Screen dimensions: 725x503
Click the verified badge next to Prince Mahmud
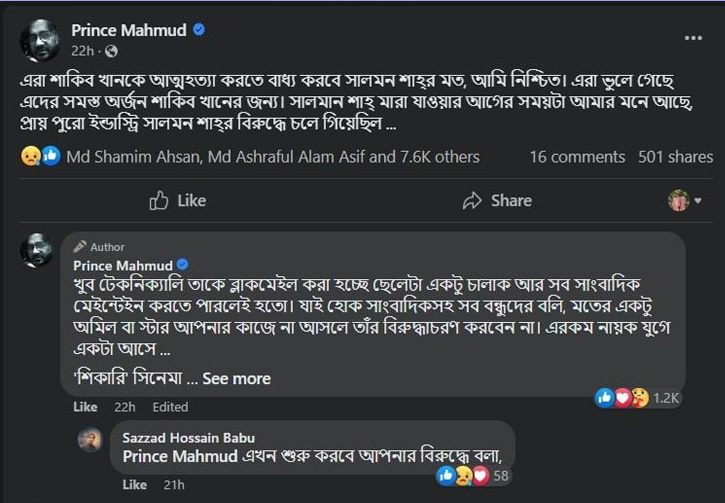pos(200,31)
